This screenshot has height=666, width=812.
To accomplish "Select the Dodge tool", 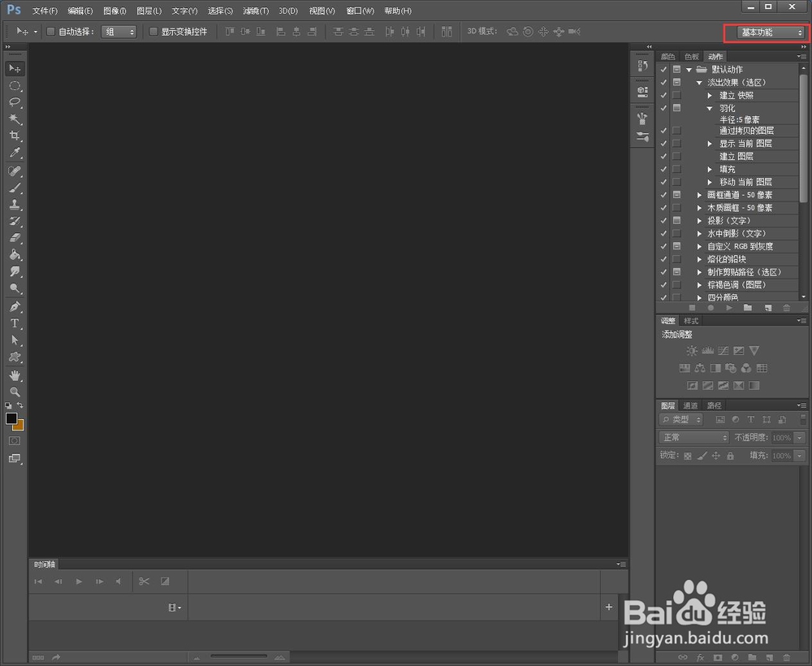I will (x=15, y=288).
